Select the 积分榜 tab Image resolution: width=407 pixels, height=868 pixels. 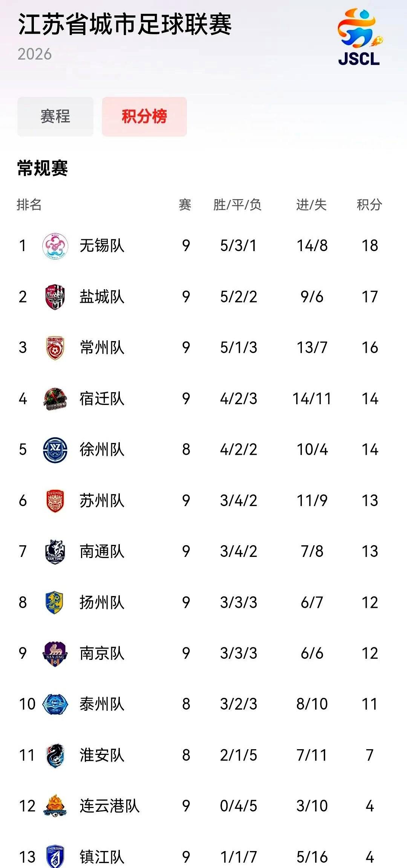coord(144,117)
